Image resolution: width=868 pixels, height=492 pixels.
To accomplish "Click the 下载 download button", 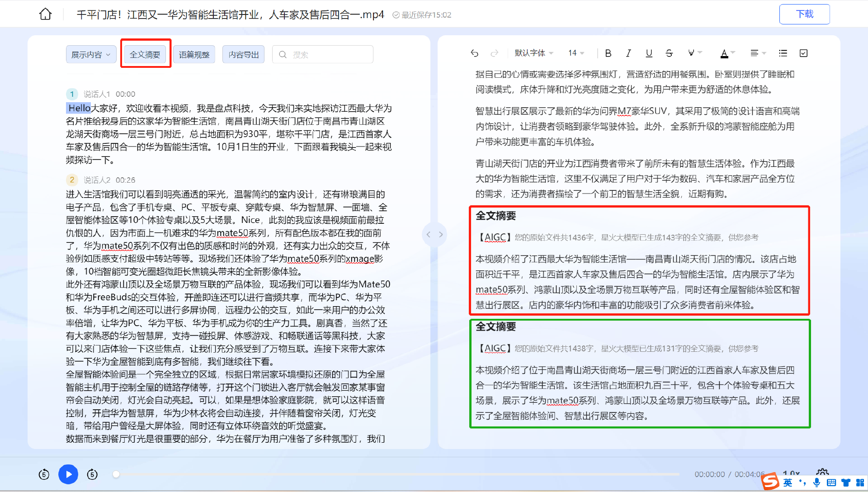I will (x=804, y=14).
